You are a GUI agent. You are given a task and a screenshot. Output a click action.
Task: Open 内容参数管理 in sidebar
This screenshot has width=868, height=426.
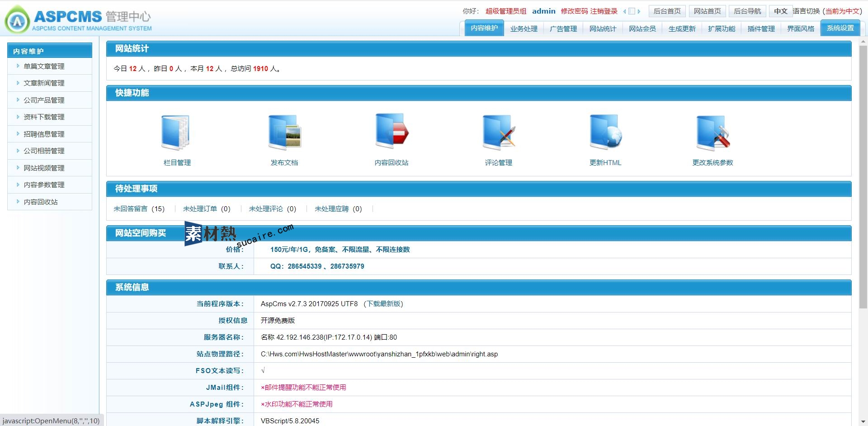tap(44, 185)
